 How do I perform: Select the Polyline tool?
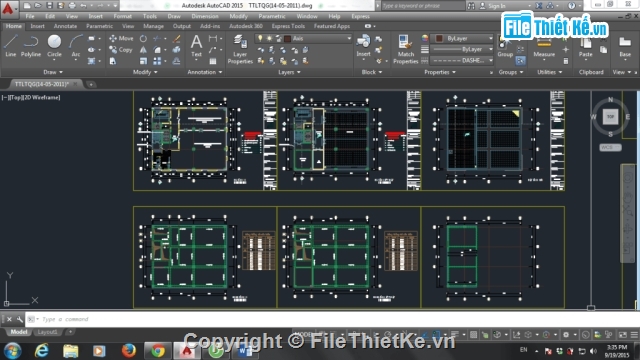click(x=31, y=45)
